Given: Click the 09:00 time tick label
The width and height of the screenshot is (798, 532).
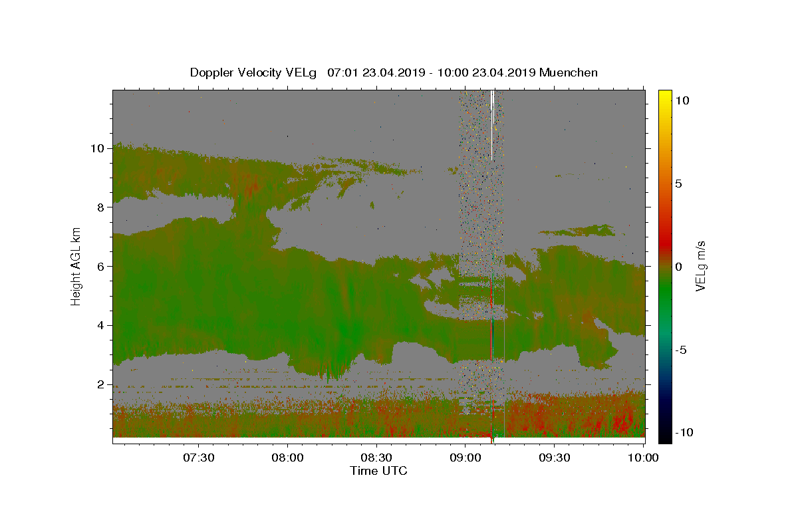Looking at the screenshot, I should click(x=465, y=458).
